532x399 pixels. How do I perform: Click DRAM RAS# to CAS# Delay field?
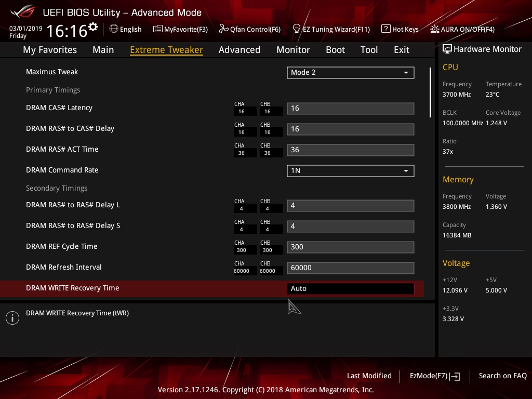pyautogui.click(x=351, y=129)
